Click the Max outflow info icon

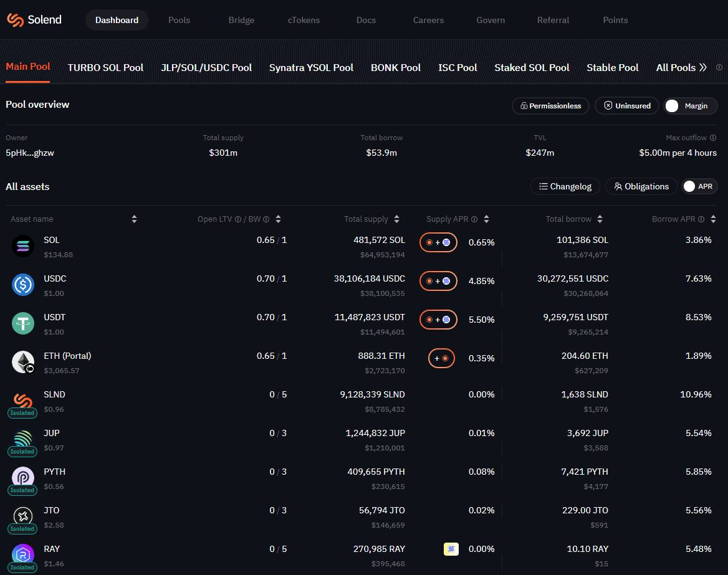(x=712, y=138)
